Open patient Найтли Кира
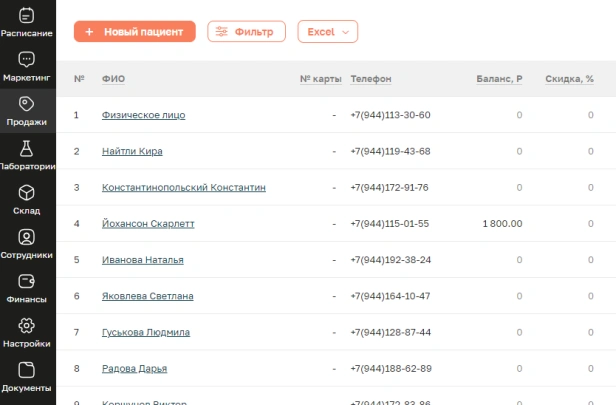The height and width of the screenshot is (405, 616). coord(132,151)
